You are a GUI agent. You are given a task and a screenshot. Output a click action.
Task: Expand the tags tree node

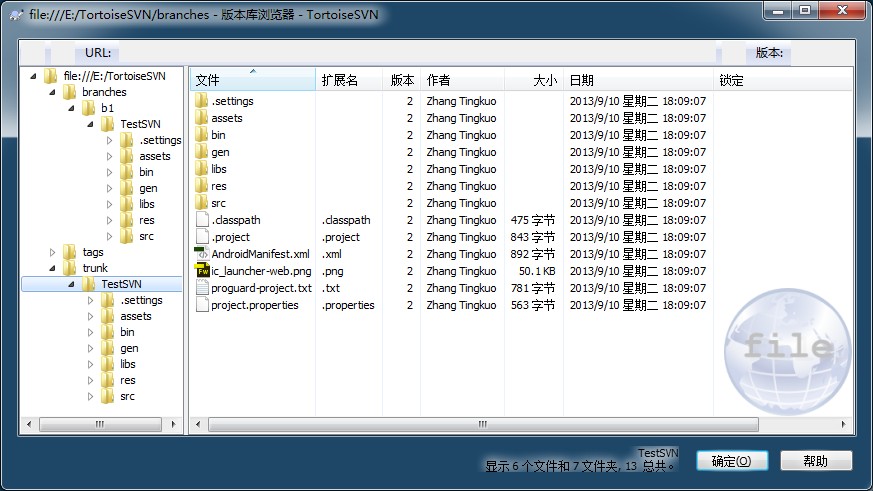click(x=52, y=252)
